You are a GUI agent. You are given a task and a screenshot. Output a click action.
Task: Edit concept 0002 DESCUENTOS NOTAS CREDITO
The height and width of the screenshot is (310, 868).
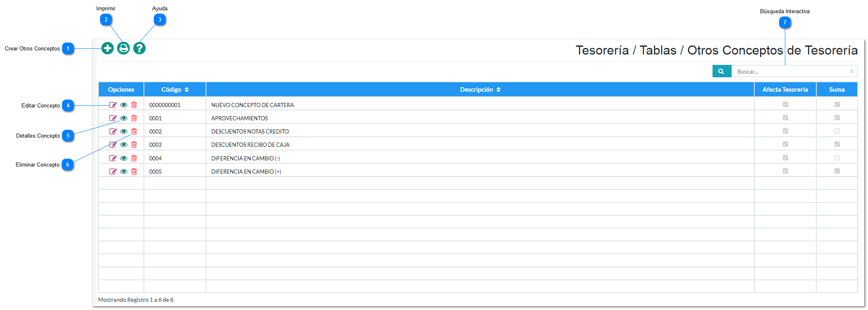click(113, 131)
